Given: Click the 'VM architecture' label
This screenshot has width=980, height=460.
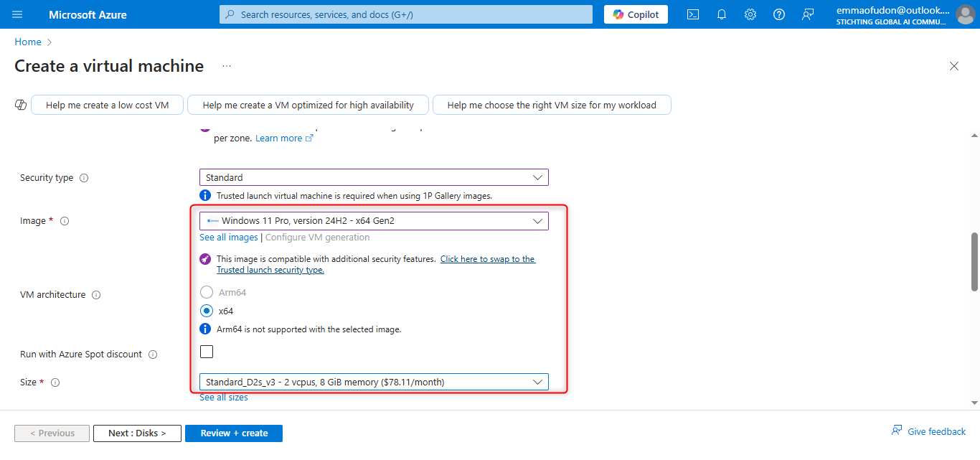Looking at the screenshot, I should pos(53,295).
